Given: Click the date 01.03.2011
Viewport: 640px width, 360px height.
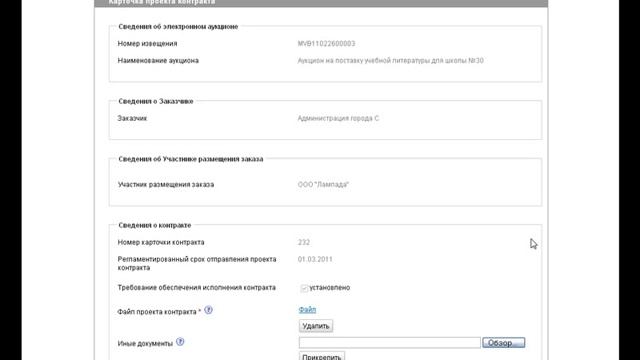Looking at the screenshot, I should 315,259.
